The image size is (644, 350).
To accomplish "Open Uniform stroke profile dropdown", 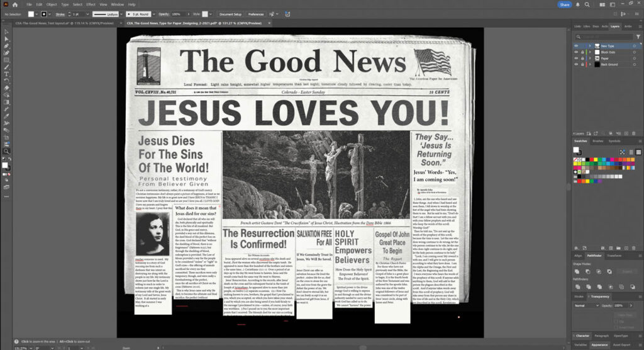I will [121, 14].
